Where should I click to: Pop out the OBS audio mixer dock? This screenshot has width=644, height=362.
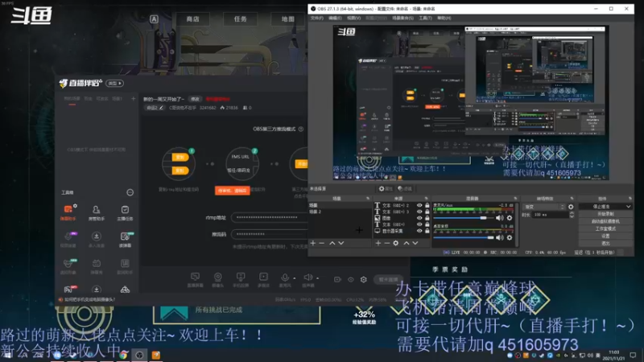(515, 199)
